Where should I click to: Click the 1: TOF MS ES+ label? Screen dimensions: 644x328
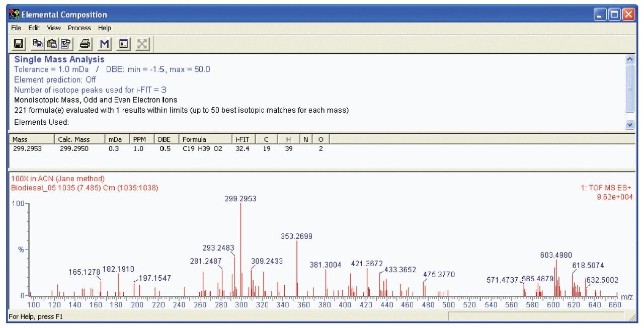point(607,188)
